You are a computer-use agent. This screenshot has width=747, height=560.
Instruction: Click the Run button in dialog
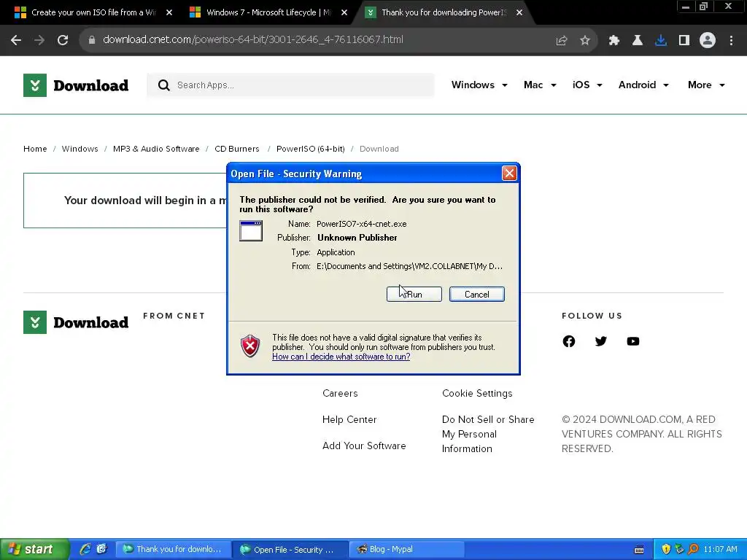(414, 295)
